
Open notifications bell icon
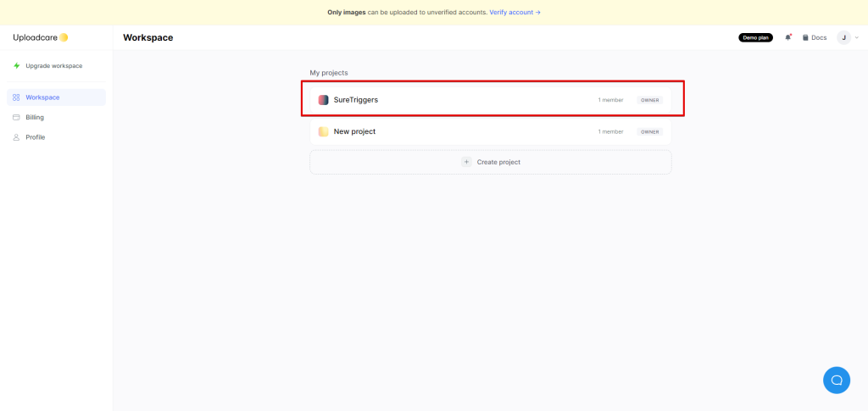pos(787,37)
